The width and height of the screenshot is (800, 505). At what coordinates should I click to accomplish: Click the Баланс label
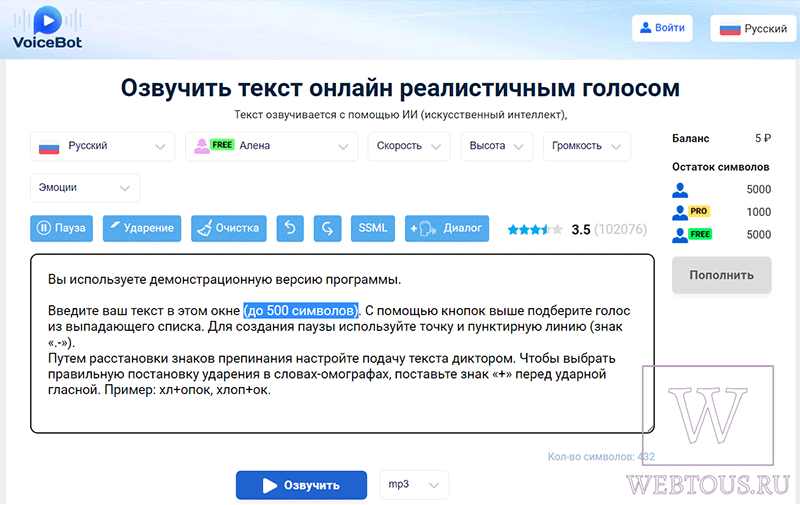click(690, 138)
